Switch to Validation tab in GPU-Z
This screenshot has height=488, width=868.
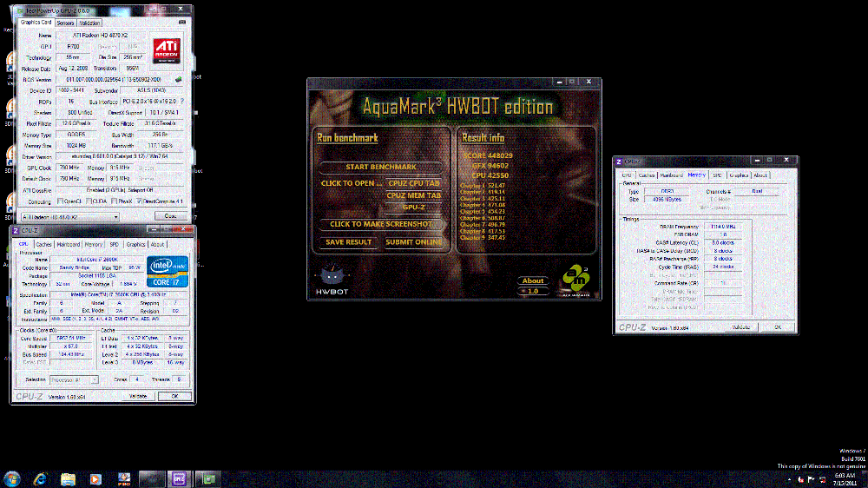pos(89,23)
